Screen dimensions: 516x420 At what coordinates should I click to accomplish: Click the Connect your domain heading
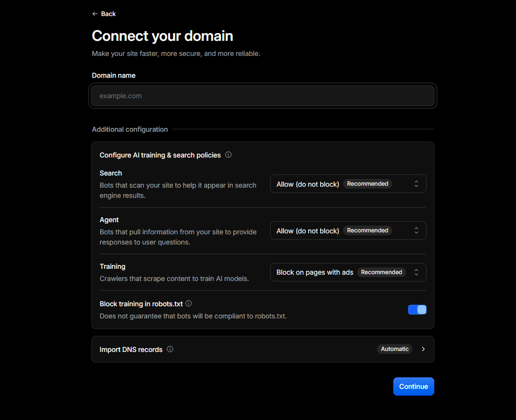click(x=162, y=36)
